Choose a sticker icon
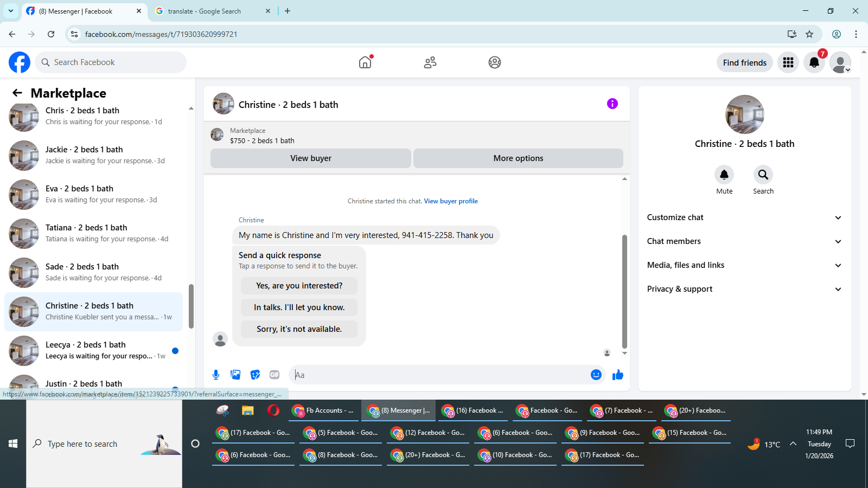This screenshot has height=488, width=868. tap(255, 375)
